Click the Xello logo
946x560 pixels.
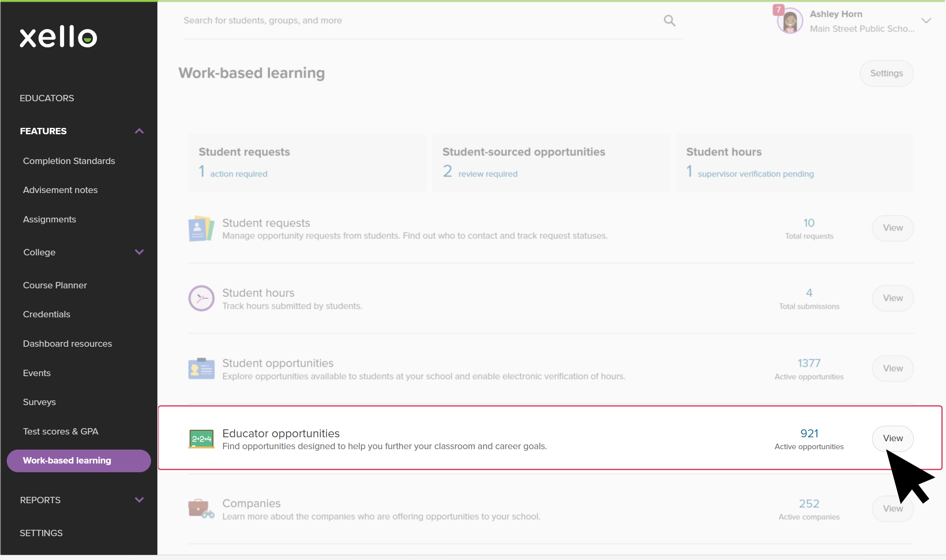[58, 37]
